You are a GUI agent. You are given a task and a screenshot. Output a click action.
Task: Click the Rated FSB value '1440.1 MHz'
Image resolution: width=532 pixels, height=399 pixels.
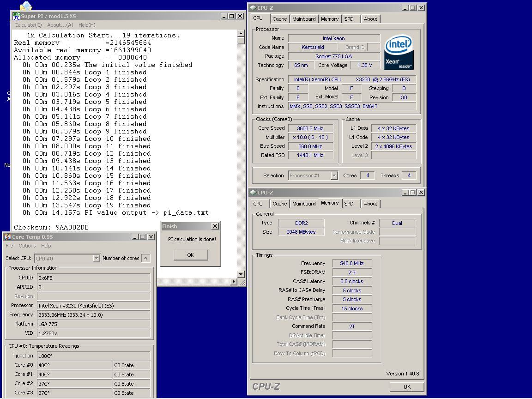(310, 155)
